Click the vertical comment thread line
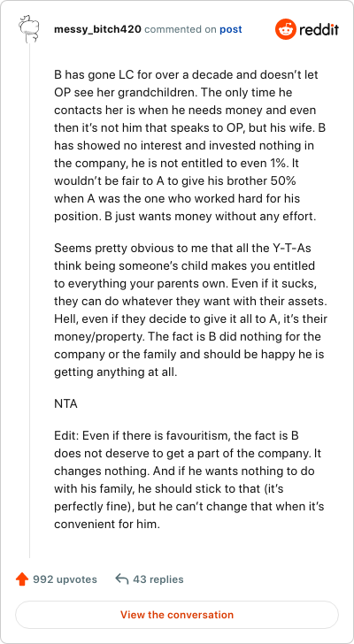 (x=29, y=301)
